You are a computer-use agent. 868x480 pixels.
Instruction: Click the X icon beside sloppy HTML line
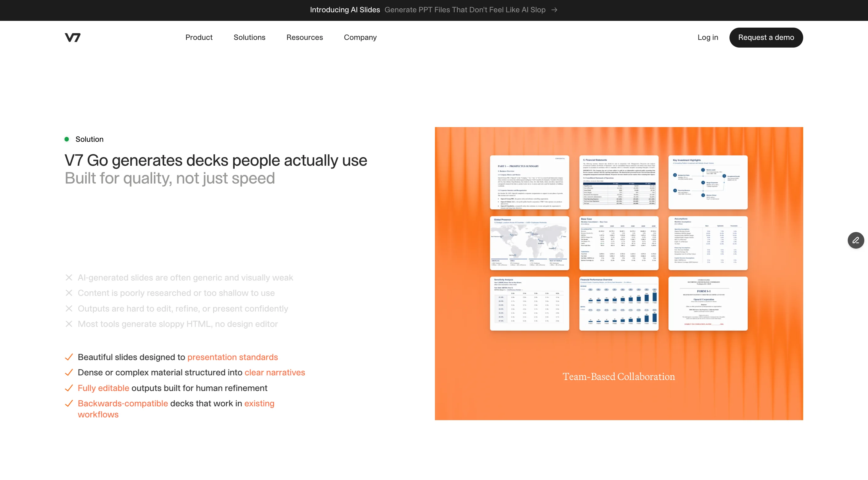[69, 324]
